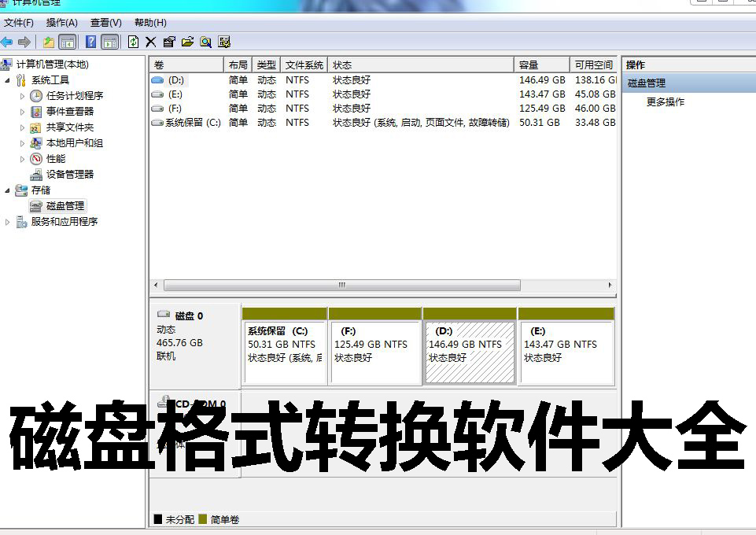Click the Refresh icon on the toolbar
756x535 pixels.
coord(133,42)
